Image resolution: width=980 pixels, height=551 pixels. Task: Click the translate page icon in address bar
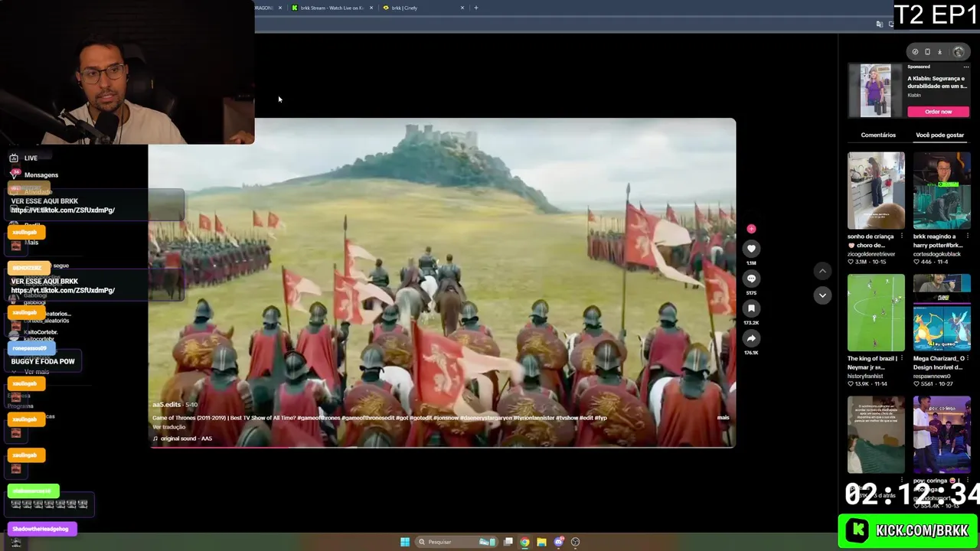pyautogui.click(x=880, y=24)
